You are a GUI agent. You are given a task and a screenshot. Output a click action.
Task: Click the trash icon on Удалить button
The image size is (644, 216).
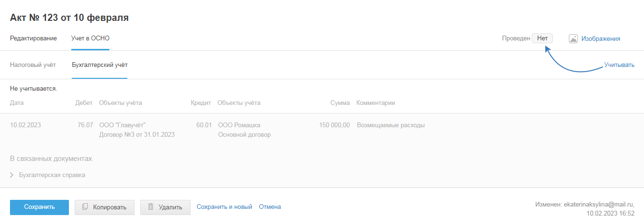point(151,207)
